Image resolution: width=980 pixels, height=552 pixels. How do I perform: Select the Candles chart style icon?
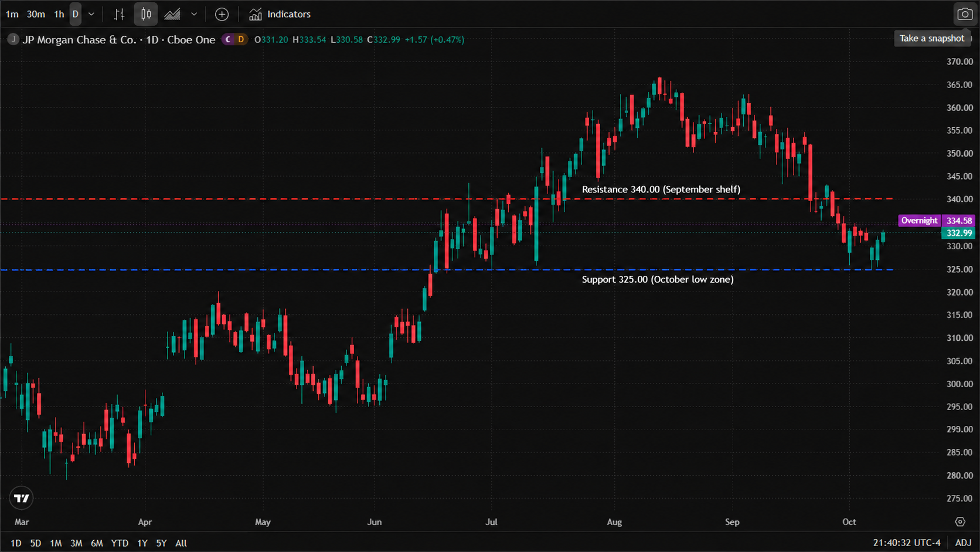tap(146, 14)
